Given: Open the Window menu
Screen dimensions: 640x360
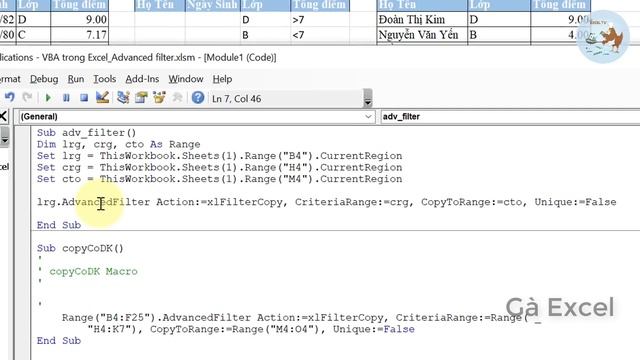Looking at the screenshot, I should click(x=186, y=79).
